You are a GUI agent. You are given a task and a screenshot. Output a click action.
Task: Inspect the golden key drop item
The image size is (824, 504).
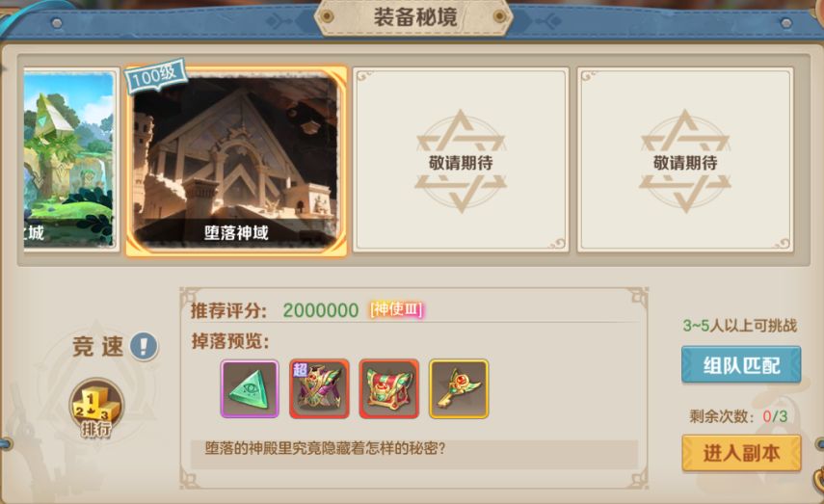(x=459, y=389)
